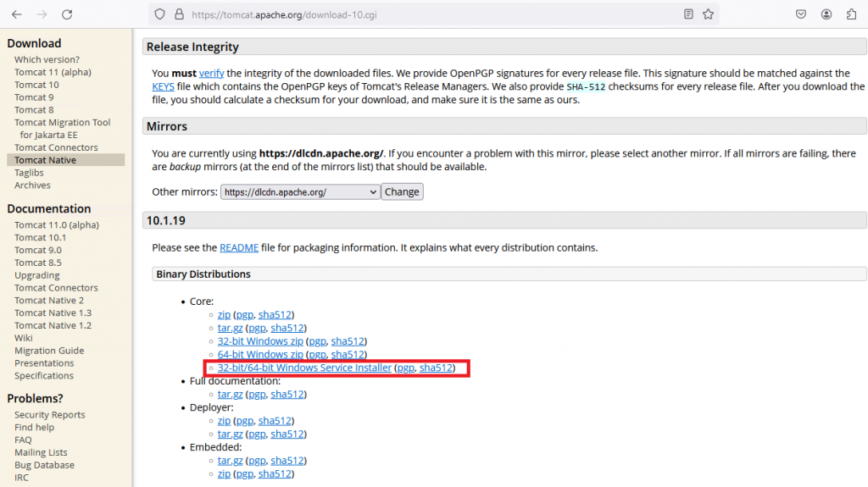Open the README link
The image size is (868, 487).
(x=239, y=248)
